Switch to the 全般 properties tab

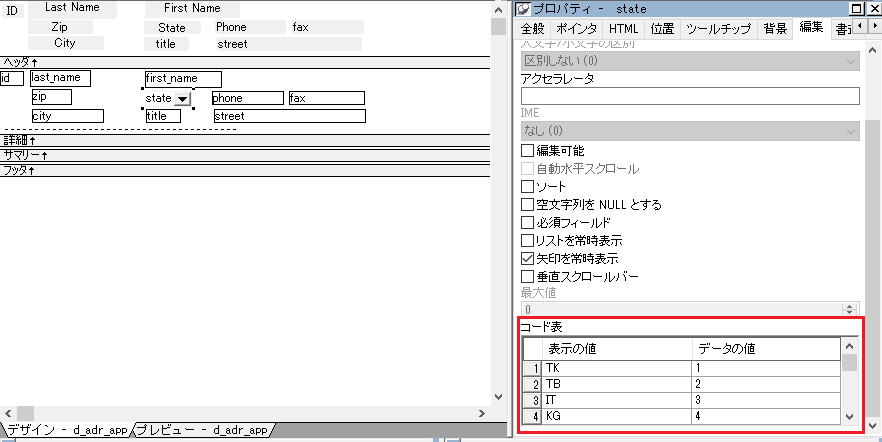(x=533, y=29)
